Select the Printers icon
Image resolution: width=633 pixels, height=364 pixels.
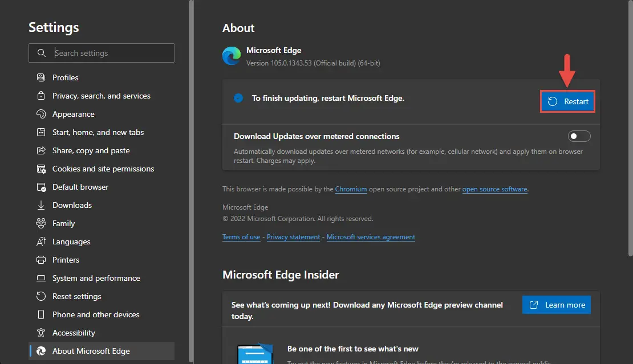click(x=40, y=260)
